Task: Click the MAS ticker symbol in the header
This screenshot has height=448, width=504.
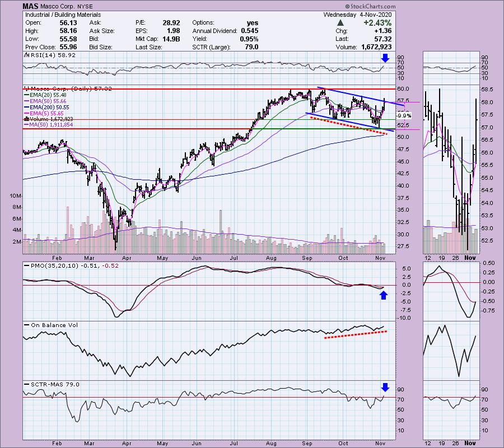Action: click(x=31, y=6)
